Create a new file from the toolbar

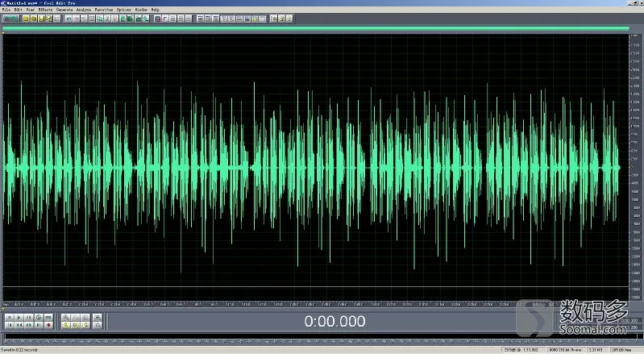[x=26, y=19]
